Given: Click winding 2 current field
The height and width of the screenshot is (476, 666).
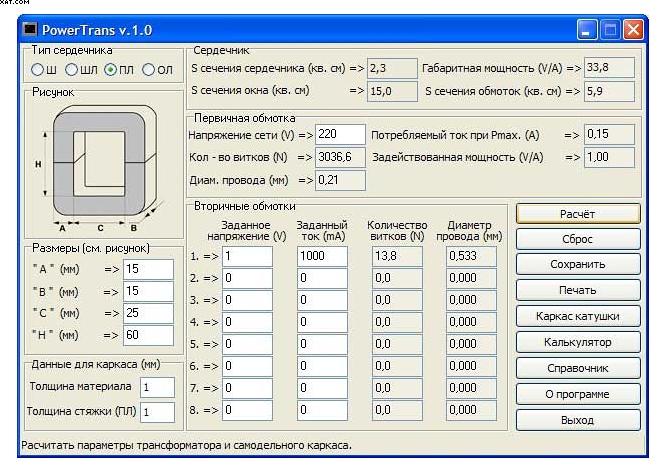Looking at the screenshot, I should pos(322,278).
